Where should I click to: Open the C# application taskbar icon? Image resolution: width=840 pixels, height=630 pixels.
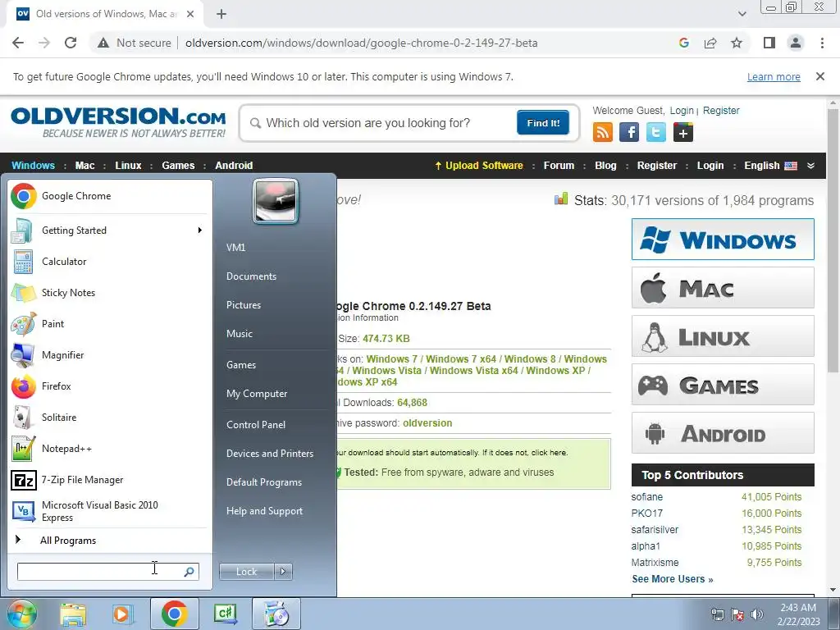click(225, 614)
